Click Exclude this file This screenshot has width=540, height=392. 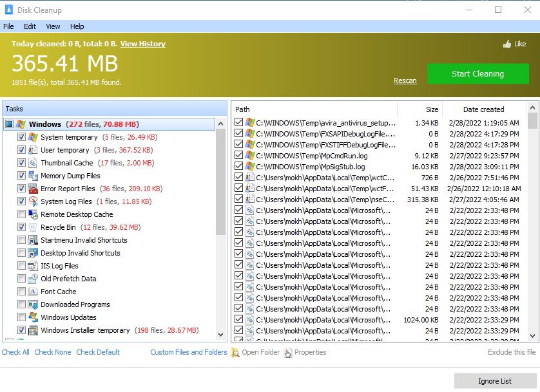pos(512,352)
